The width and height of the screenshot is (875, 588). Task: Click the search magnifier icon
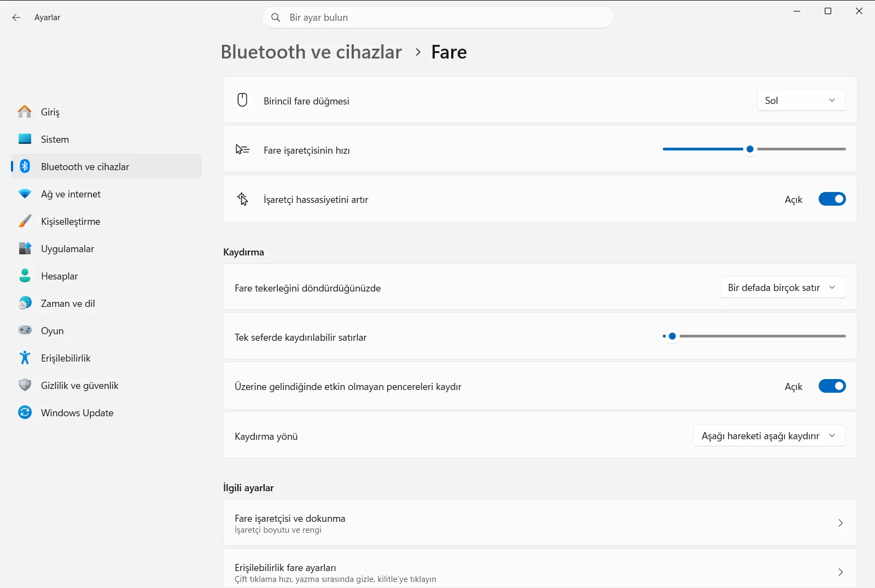point(276,18)
